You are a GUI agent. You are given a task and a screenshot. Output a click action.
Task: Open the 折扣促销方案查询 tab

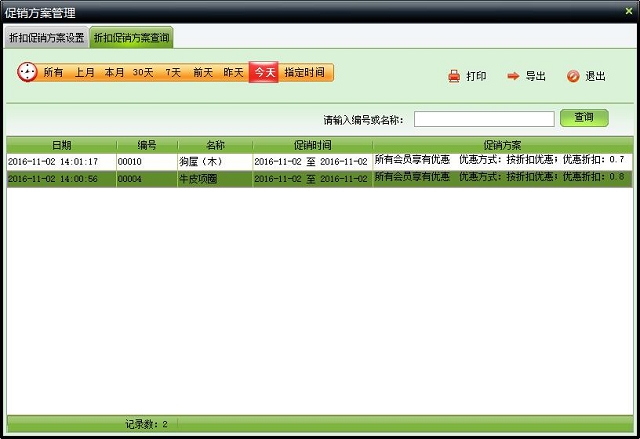pos(131,38)
